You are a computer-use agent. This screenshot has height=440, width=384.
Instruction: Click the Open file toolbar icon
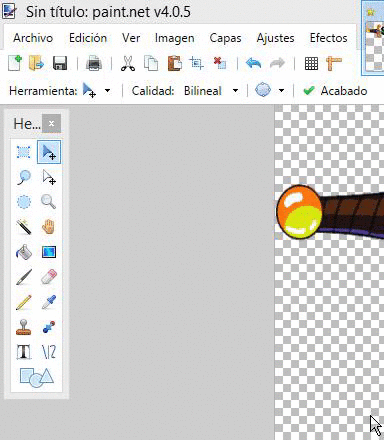pyautogui.click(x=36, y=63)
